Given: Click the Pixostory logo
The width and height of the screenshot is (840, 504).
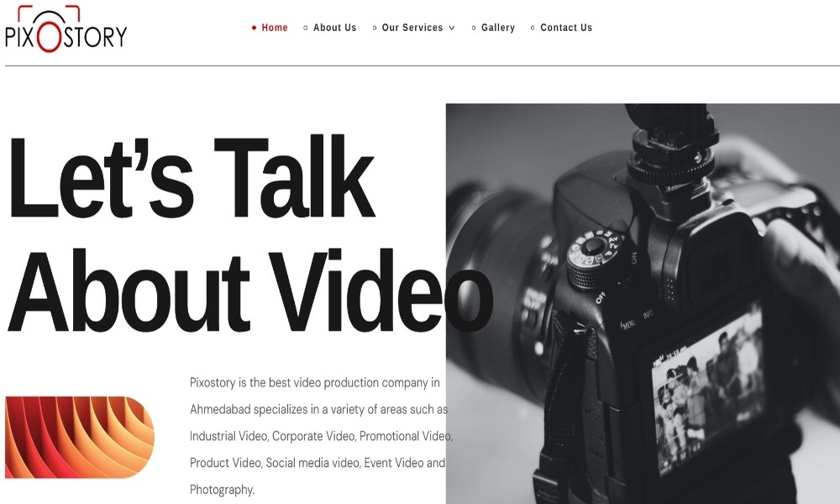Looking at the screenshot, I should pyautogui.click(x=66, y=29).
